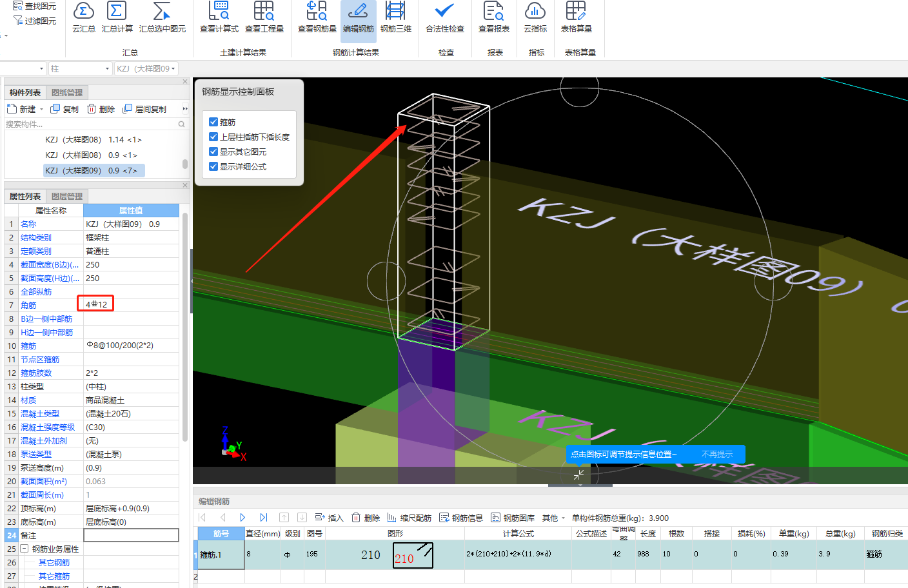This screenshot has height=588, width=908.
Task: Open 查看计算式 tool
Action: [219, 17]
